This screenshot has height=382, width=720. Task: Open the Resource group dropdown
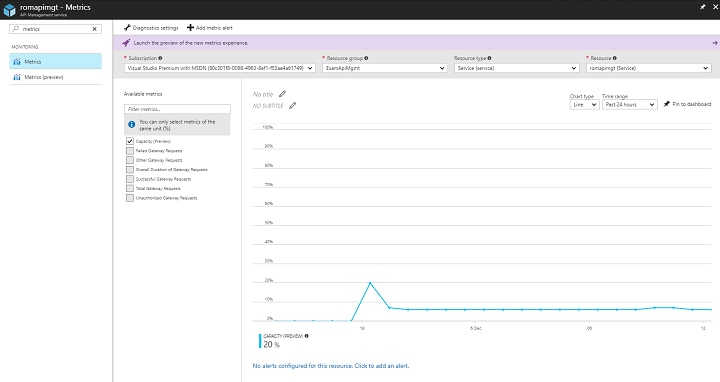click(x=385, y=68)
